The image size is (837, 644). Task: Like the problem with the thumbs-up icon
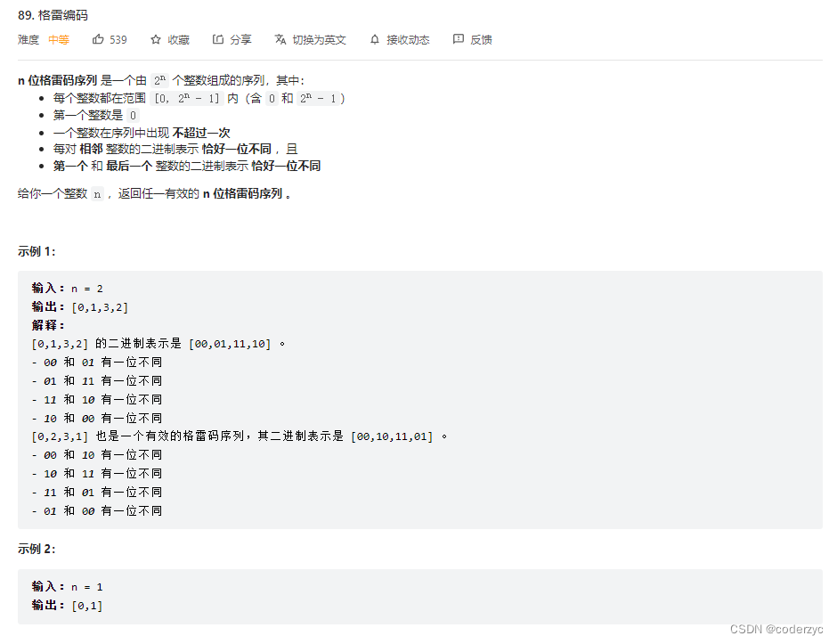pos(98,39)
